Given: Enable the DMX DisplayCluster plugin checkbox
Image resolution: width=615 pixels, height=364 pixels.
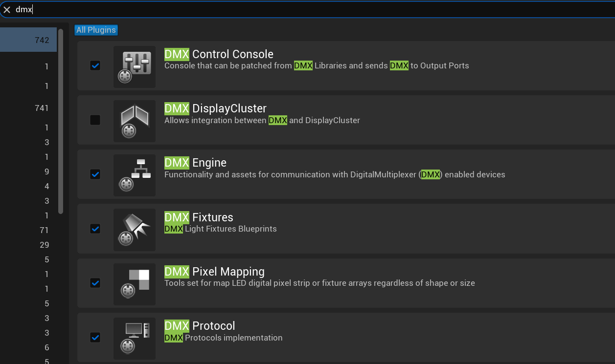Looking at the screenshot, I should 95,120.
